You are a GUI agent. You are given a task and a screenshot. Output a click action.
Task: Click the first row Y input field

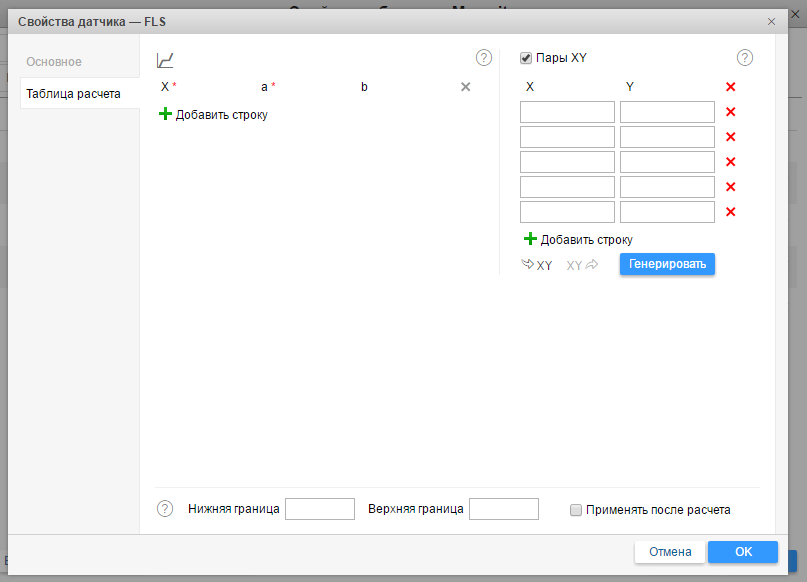tap(667, 112)
